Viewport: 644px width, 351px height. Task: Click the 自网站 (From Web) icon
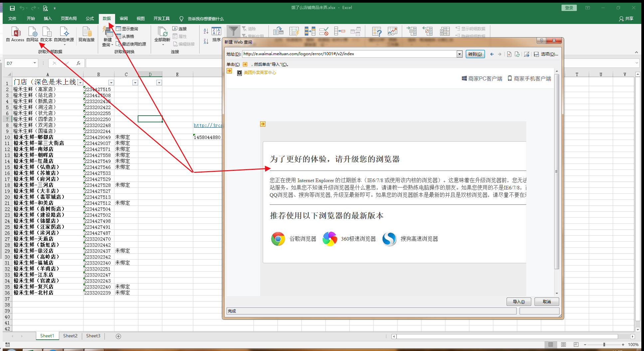pyautogui.click(x=32, y=35)
